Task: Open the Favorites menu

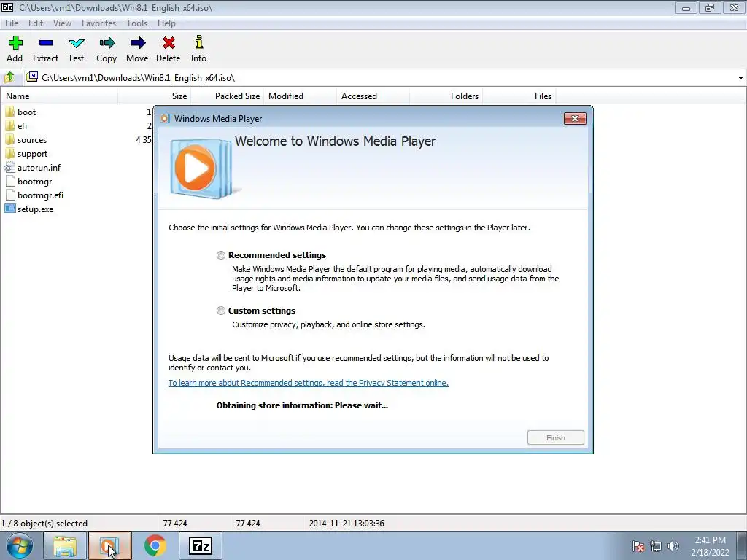Action: click(98, 23)
